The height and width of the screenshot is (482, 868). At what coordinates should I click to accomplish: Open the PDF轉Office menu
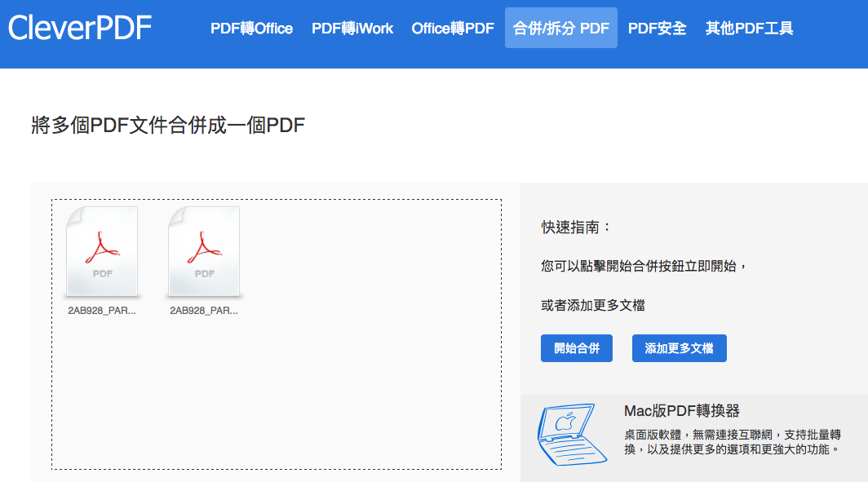[251, 29]
